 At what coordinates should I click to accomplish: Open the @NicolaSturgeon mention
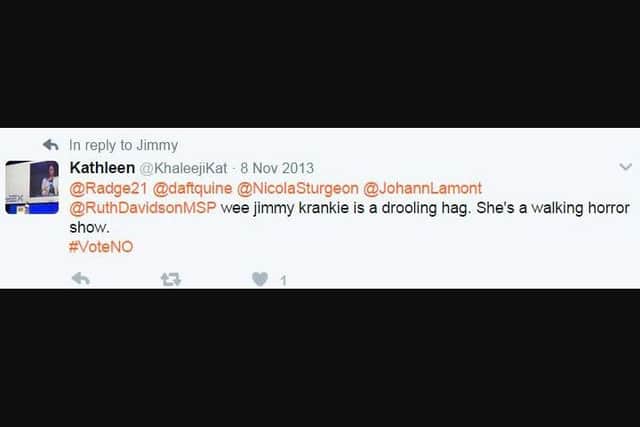tap(298, 189)
